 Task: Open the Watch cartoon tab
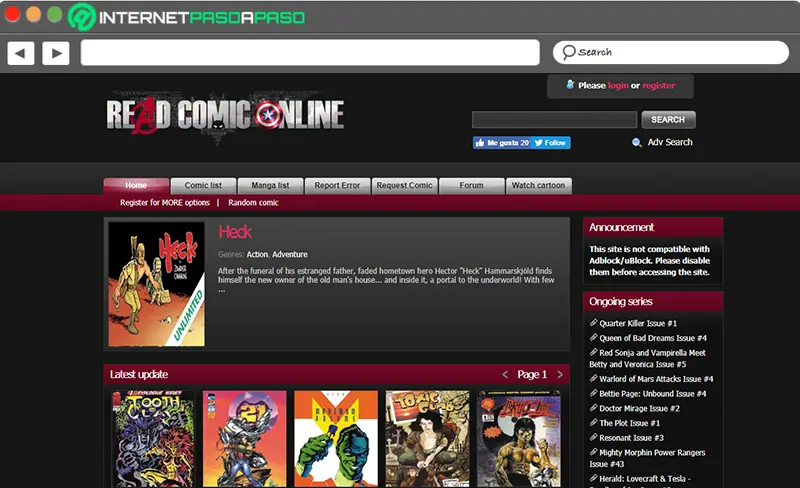point(538,185)
